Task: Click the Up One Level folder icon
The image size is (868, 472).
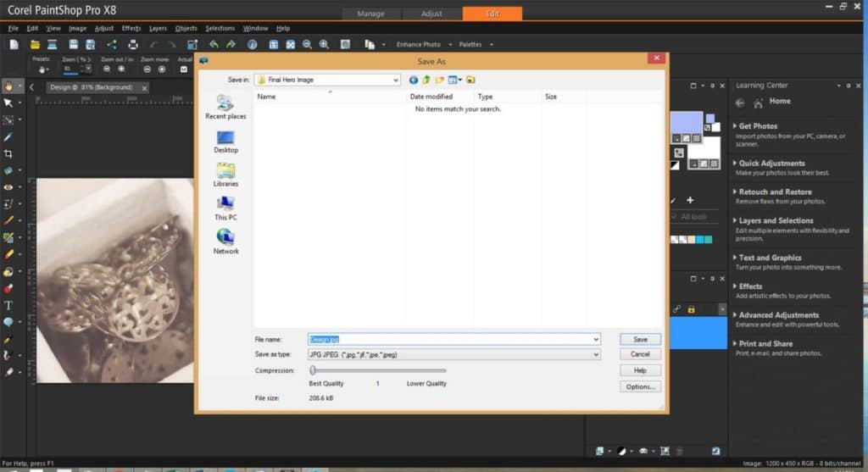Action: coord(426,80)
